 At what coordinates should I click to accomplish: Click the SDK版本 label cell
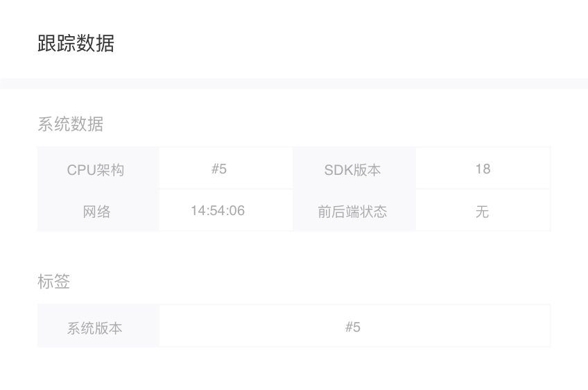pos(354,168)
